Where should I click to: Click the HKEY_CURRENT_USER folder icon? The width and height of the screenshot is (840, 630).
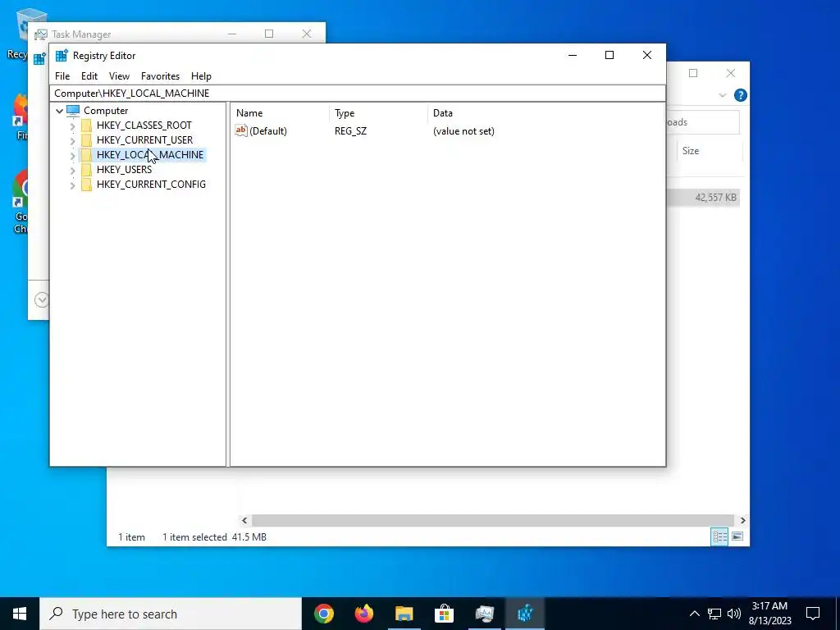tap(86, 139)
